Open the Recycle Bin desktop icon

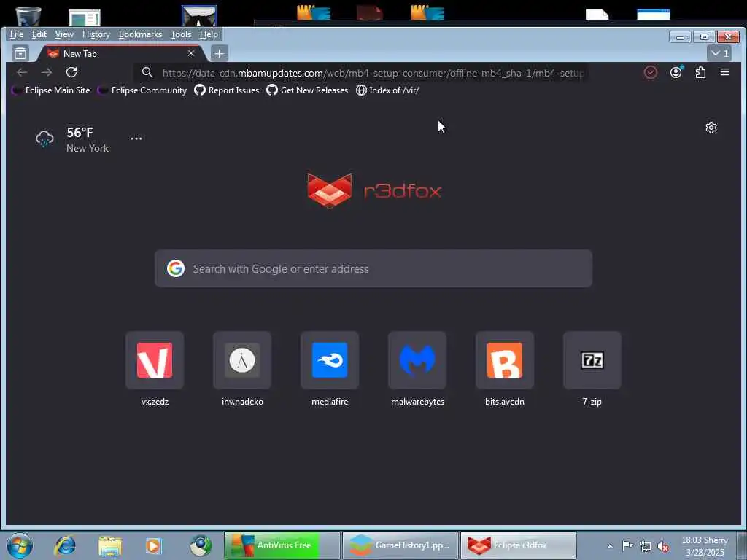tap(28, 15)
